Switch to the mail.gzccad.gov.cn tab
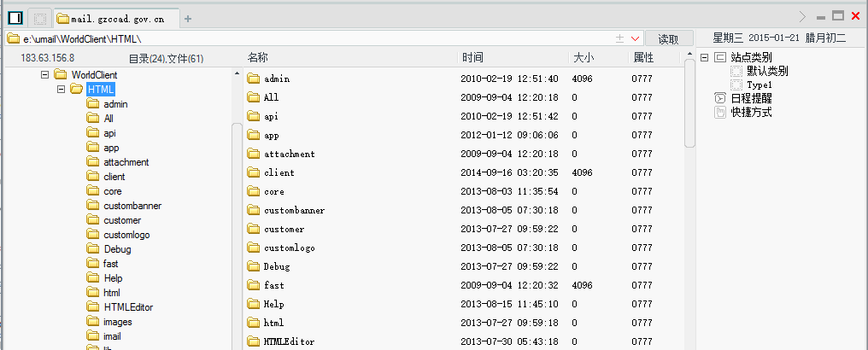This screenshot has height=350, width=868. click(117, 20)
